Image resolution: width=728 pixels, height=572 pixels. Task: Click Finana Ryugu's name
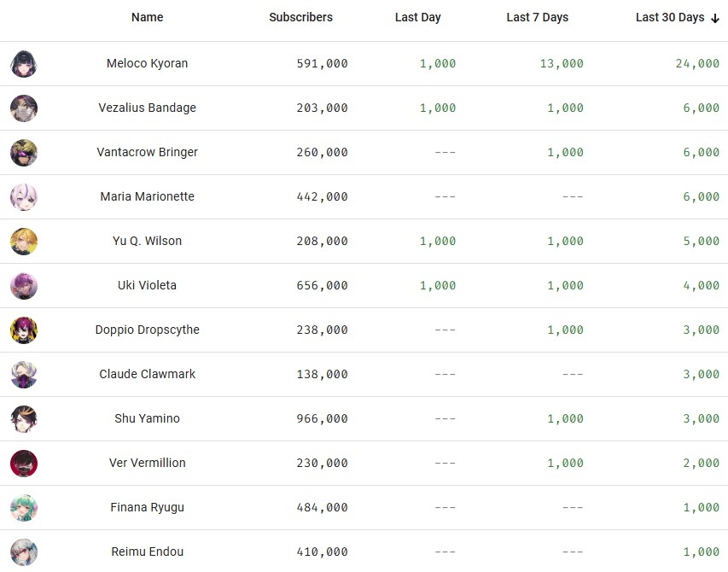tap(147, 507)
